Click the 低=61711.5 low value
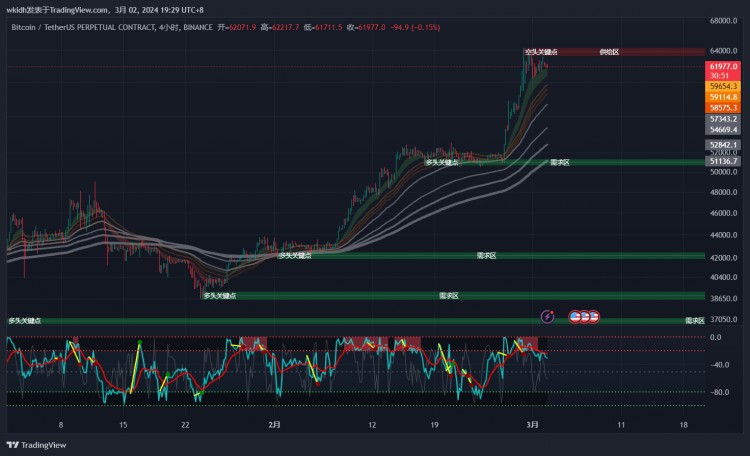750x456 pixels. [x=323, y=27]
